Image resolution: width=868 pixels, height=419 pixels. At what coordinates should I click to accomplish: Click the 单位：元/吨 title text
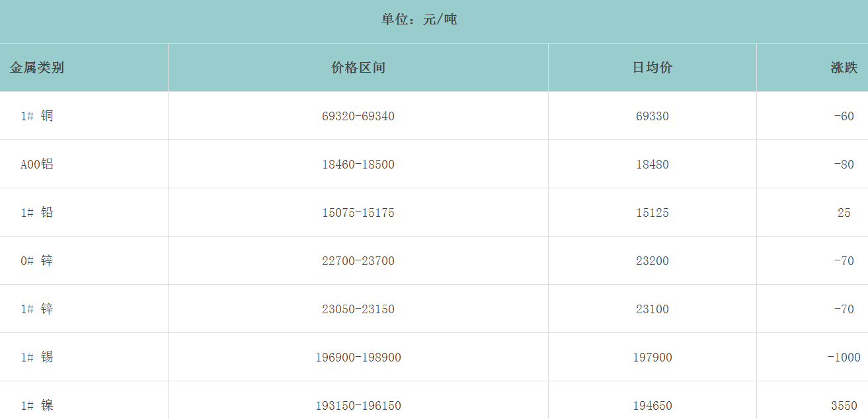click(419, 20)
